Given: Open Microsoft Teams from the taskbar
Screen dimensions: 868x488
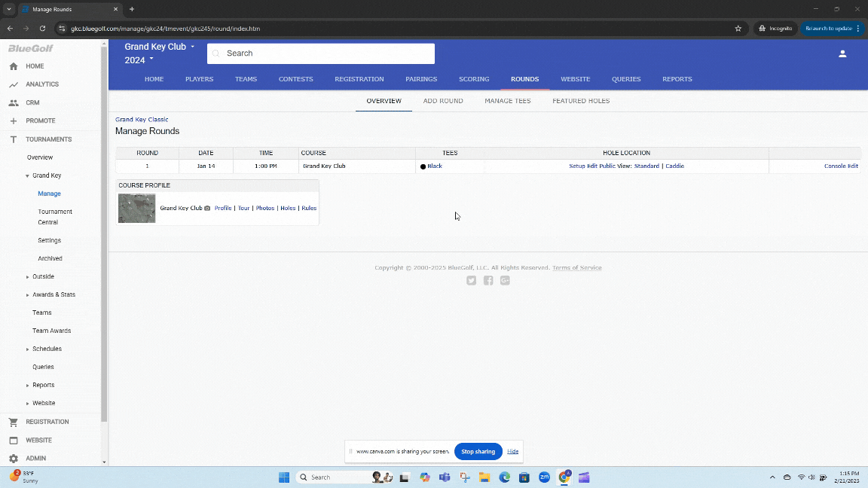Looking at the screenshot, I should [445, 477].
